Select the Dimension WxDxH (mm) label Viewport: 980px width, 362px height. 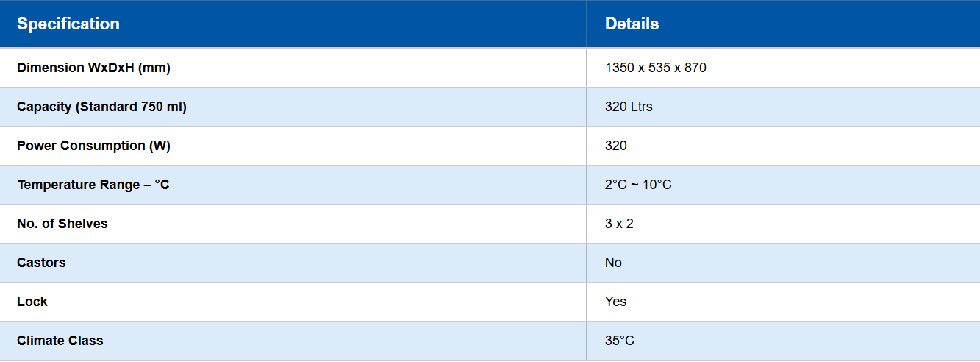[93, 68]
